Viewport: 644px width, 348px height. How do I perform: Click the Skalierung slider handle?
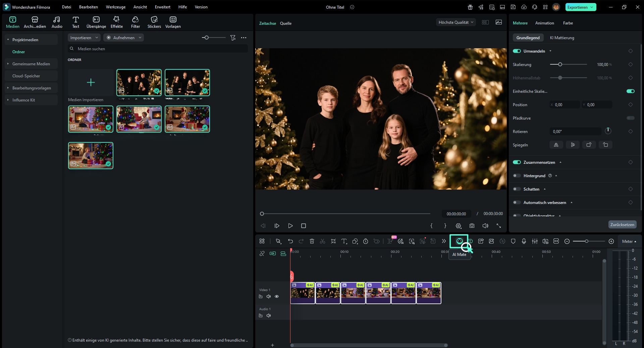pyautogui.click(x=560, y=64)
